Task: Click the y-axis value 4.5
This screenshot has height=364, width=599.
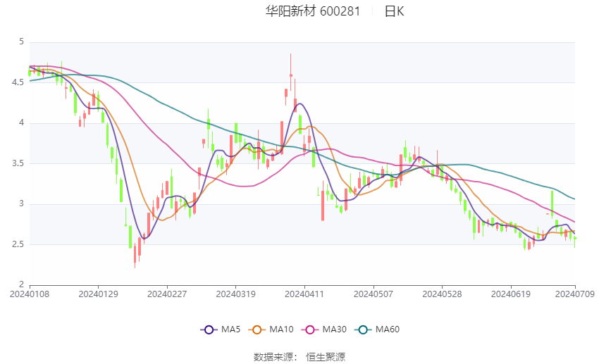Action: [18, 82]
